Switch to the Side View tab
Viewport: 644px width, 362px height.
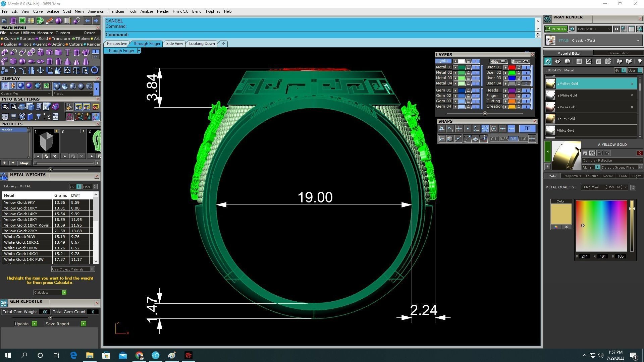174,44
